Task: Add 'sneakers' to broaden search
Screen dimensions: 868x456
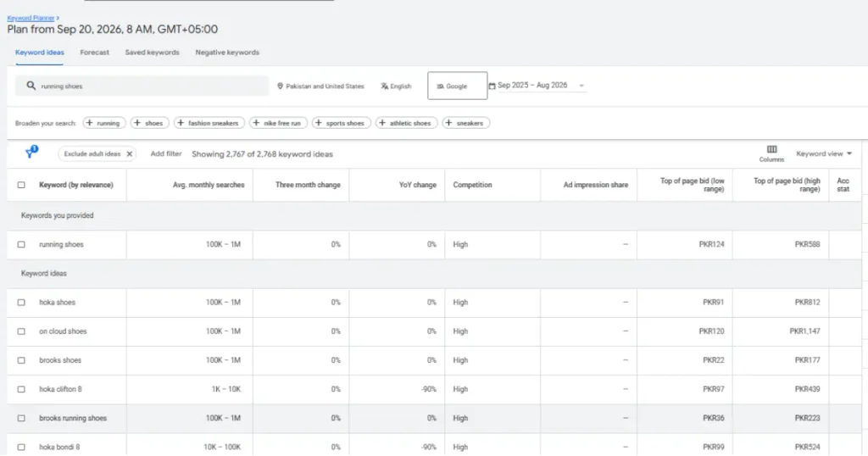Action: 465,123
